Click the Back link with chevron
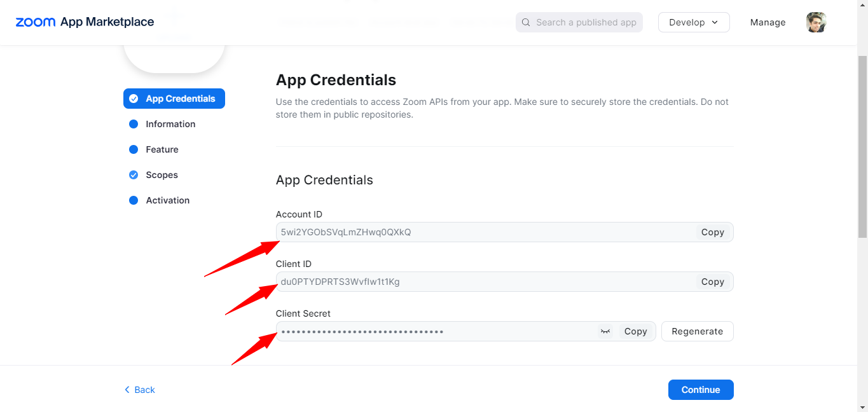The image size is (868, 412). pos(140,390)
